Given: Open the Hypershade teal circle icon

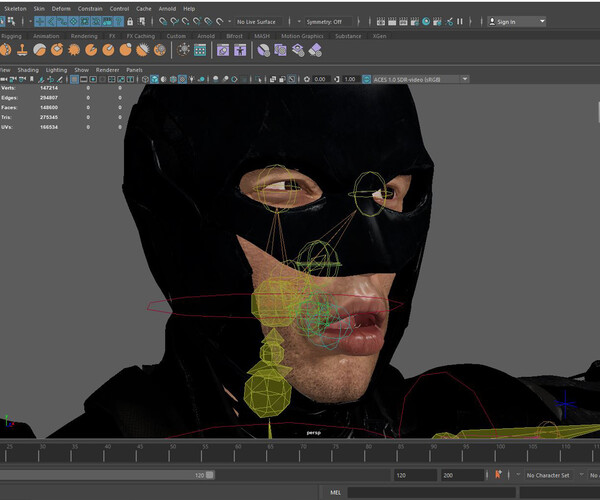Looking at the screenshot, I should (x=426, y=22).
